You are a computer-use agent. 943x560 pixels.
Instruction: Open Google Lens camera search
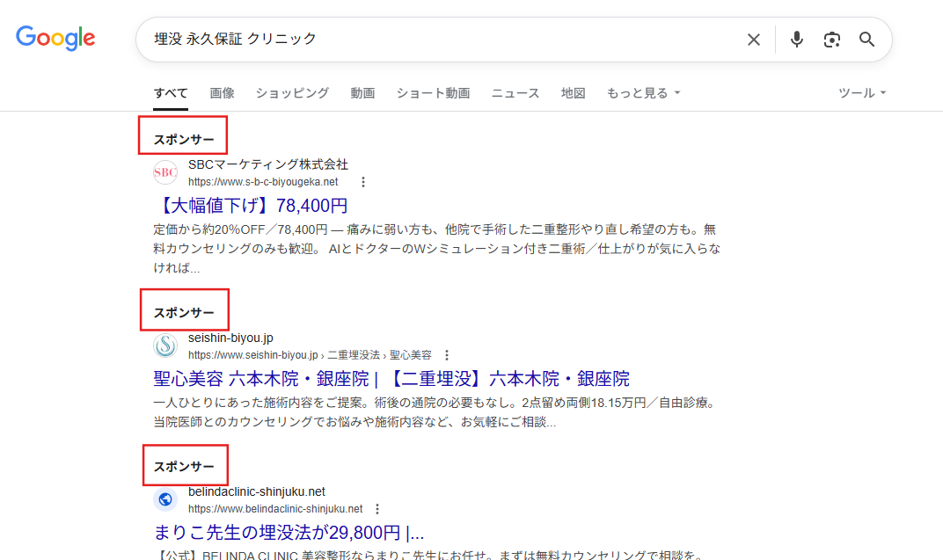click(831, 40)
